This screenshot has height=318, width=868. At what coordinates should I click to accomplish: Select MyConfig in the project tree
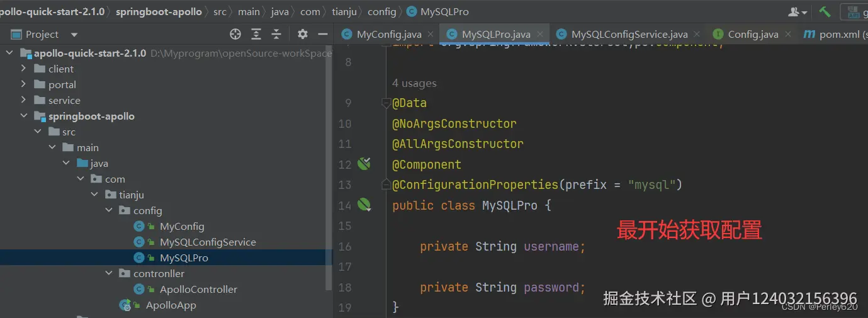click(x=182, y=226)
